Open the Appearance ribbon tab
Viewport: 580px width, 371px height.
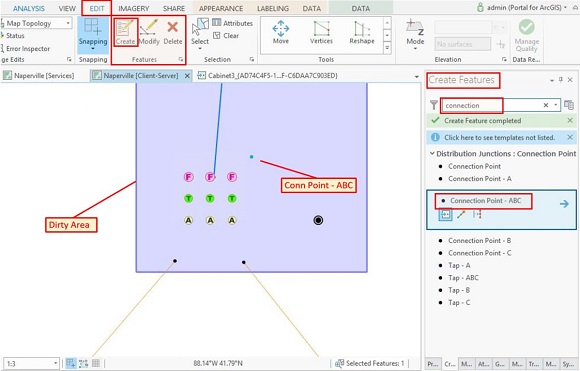pyautogui.click(x=221, y=8)
